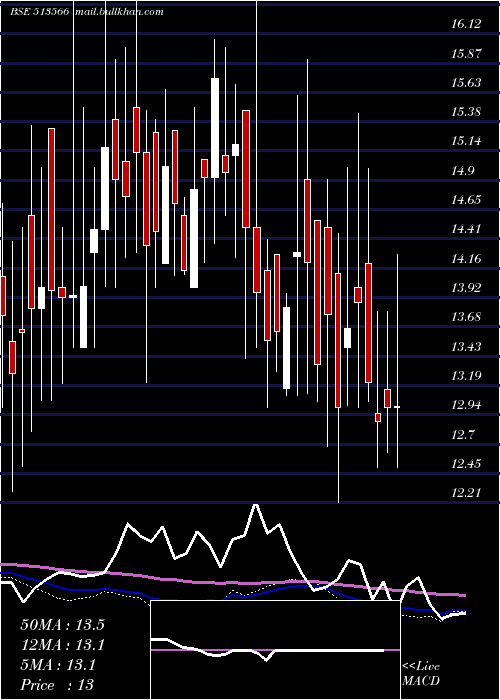
Task: Select the 13.19 price axis label
Action: [x=466, y=375]
